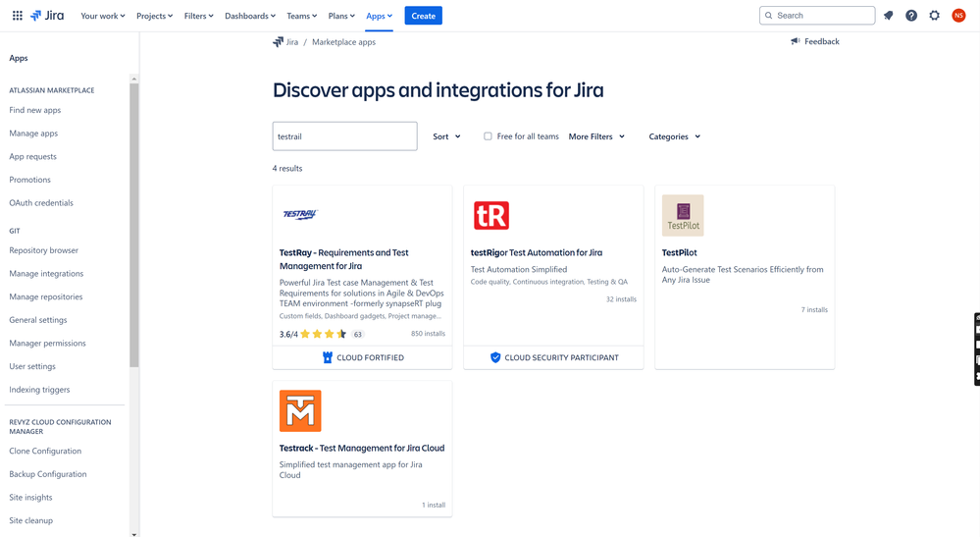Select Clone Configuration in sidebar
Image resolution: width=980 pixels, height=537 pixels.
point(45,451)
